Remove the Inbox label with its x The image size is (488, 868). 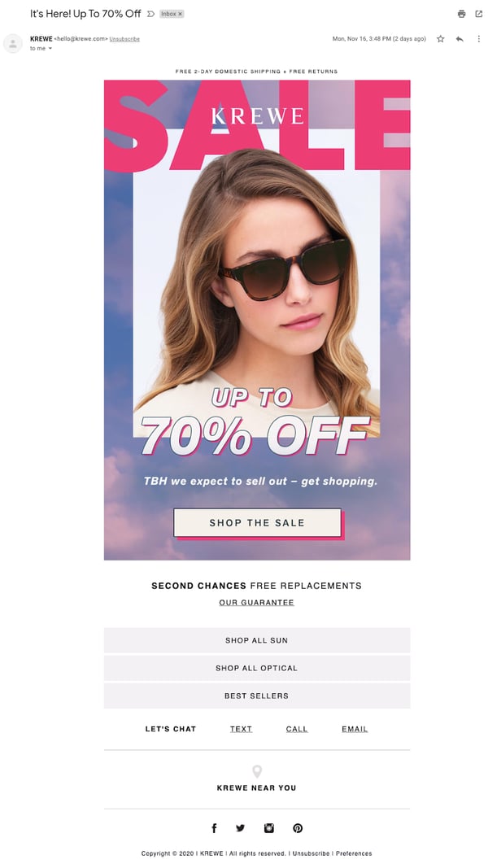point(180,14)
